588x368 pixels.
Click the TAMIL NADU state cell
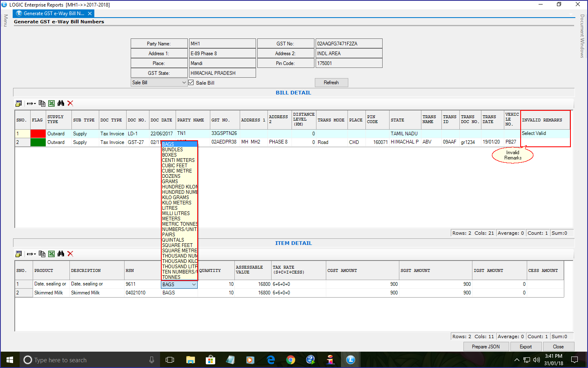coord(405,134)
